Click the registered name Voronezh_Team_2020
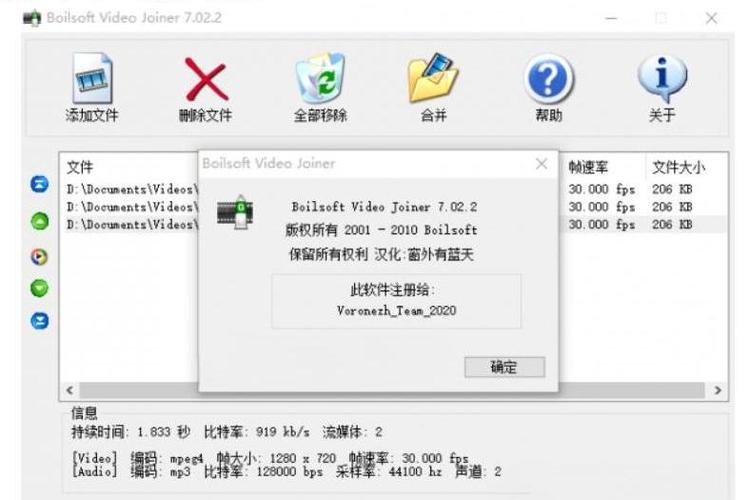The image size is (750, 500). pos(397,311)
